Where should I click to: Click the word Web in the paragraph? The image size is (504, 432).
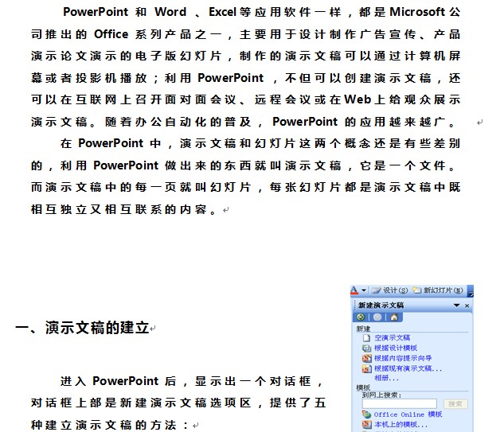[x=357, y=99]
